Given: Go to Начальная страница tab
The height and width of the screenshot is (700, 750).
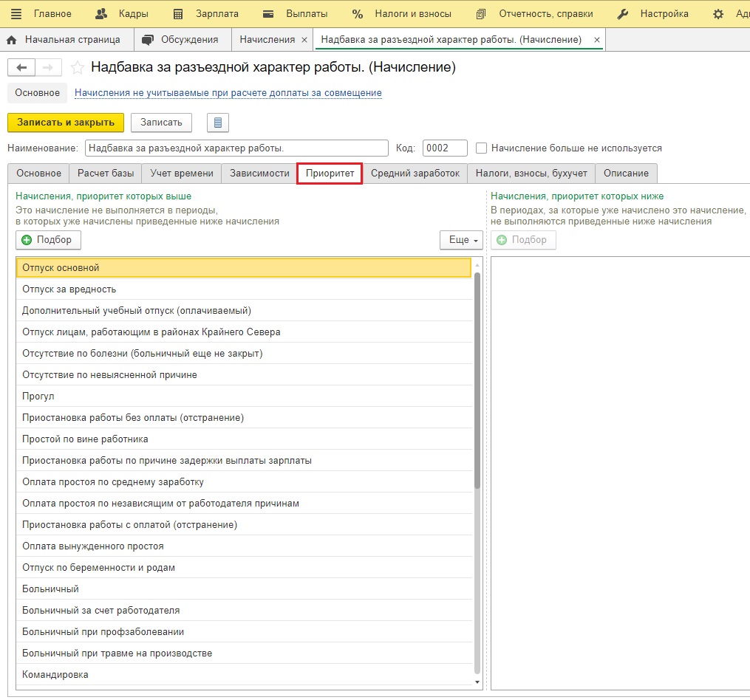Looking at the screenshot, I should [x=67, y=40].
